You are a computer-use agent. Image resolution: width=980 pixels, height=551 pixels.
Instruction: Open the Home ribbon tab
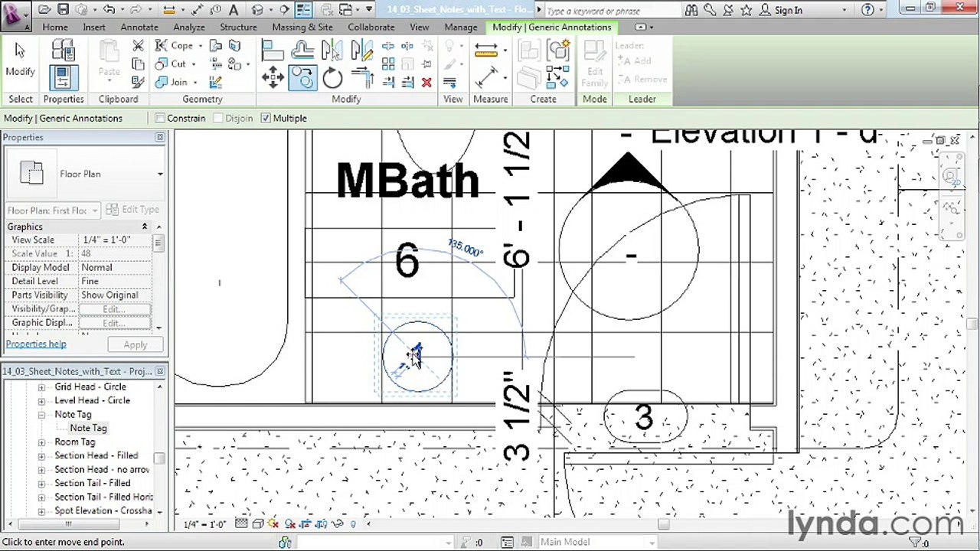(x=55, y=27)
